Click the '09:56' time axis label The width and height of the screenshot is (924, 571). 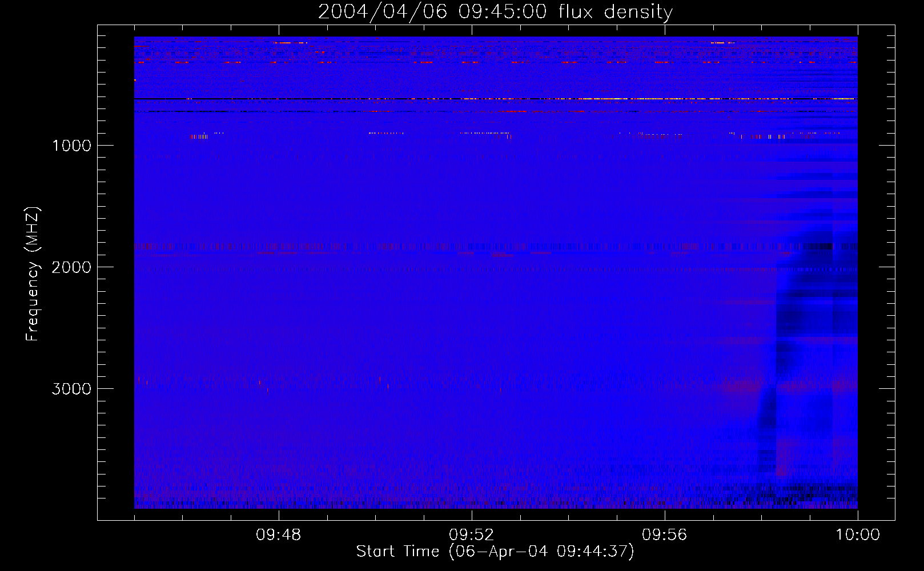[665, 535]
